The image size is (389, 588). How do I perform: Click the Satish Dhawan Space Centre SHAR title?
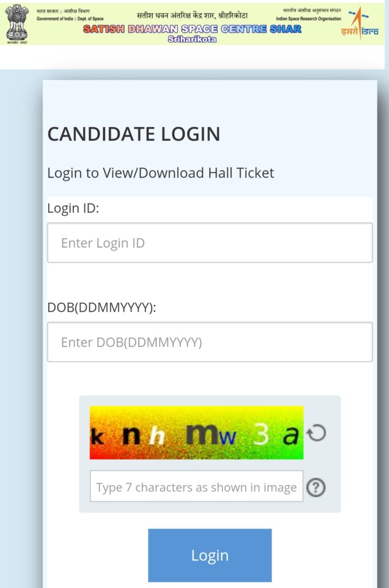192,29
